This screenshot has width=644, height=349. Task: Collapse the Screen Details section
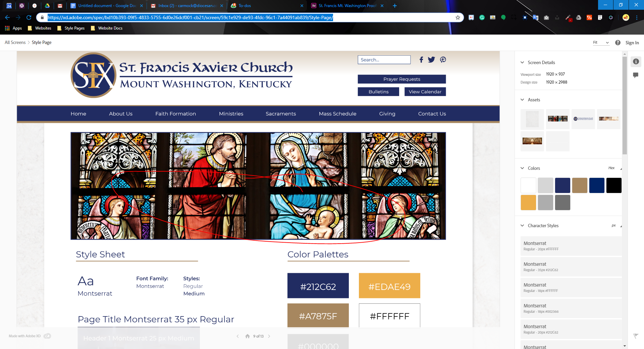pos(522,62)
